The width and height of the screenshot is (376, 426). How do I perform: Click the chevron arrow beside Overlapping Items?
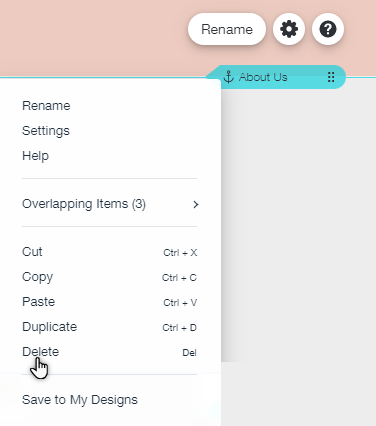[196, 204]
